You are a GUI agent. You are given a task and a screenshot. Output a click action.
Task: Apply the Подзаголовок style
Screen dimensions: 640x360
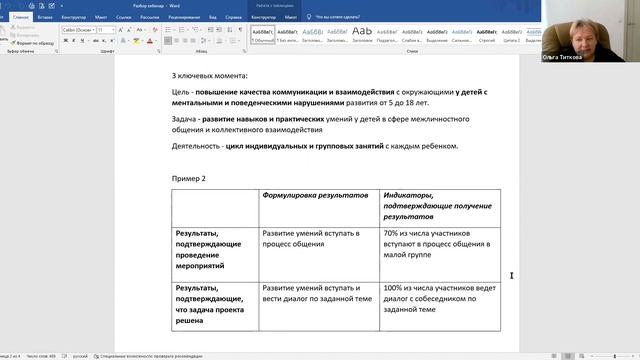(387, 35)
